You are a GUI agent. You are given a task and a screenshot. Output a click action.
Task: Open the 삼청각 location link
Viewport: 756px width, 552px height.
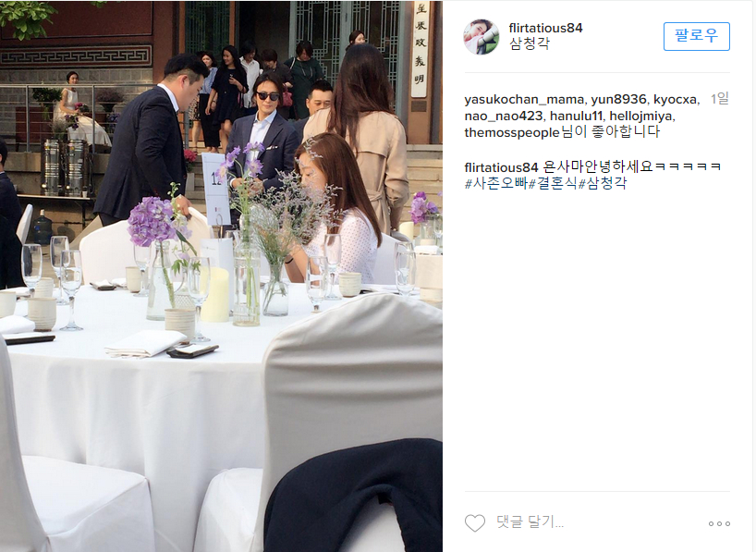tap(530, 43)
